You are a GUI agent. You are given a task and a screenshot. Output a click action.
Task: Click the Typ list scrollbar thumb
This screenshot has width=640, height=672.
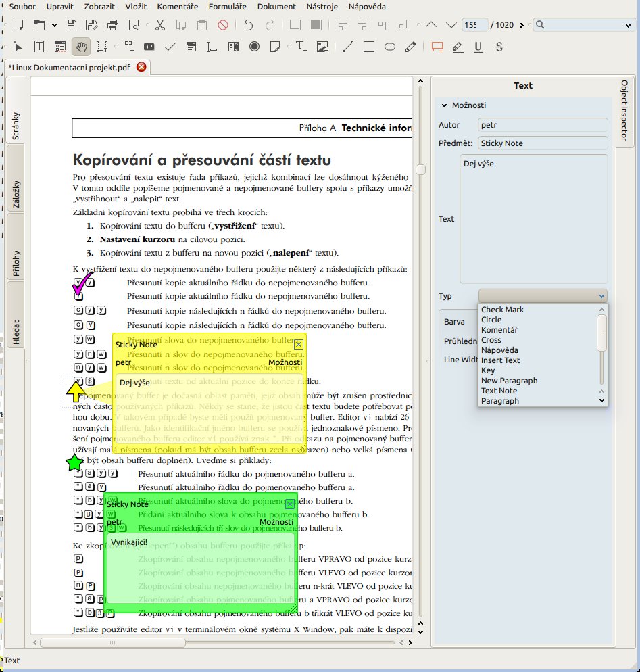[601, 333]
